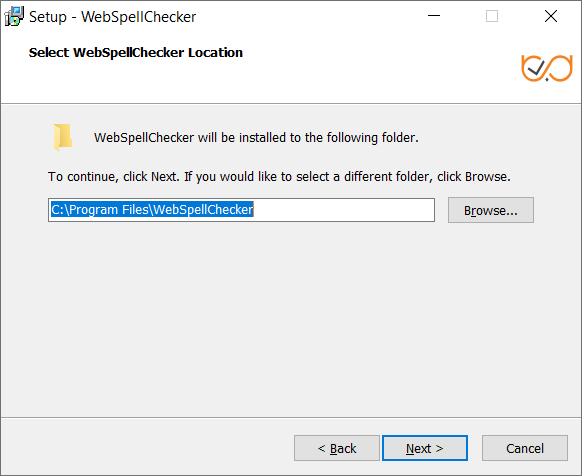Click the setup installer icon in title bar
This screenshot has height=476, width=582.
[14, 16]
